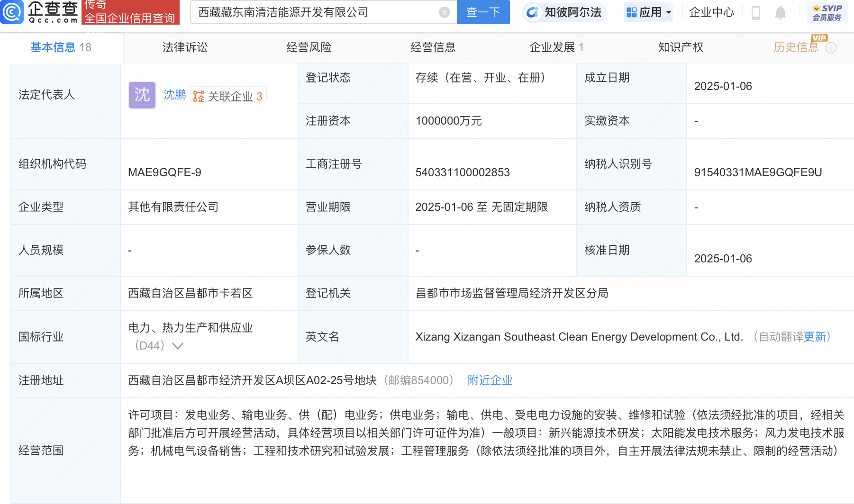Open the 经营信息 tab
The image size is (854, 504).
click(x=433, y=47)
